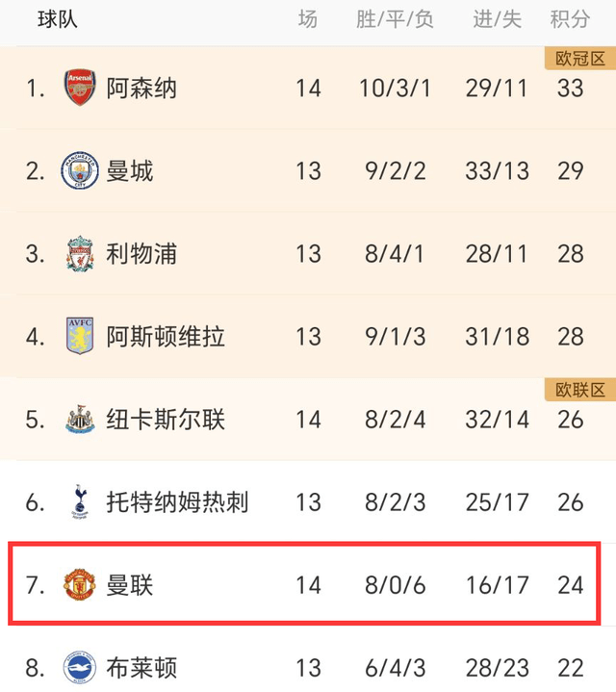This screenshot has width=616, height=692.
Task: Sort by 积分 column header
Action: coord(570,19)
